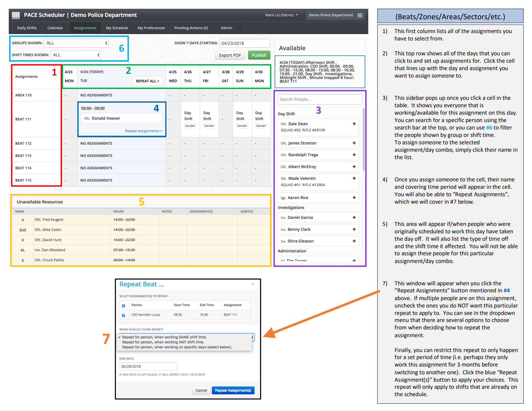Click the start date field 04/23/2018
The height and width of the screenshot is (411, 532).
pyautogui.click(x=245, y=43)
